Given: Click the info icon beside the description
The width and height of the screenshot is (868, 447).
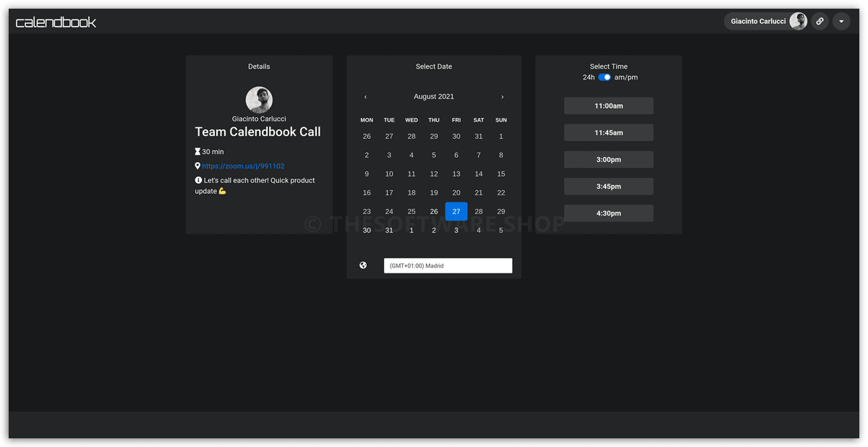Looking at the screenshot, I should pos(198,180).
